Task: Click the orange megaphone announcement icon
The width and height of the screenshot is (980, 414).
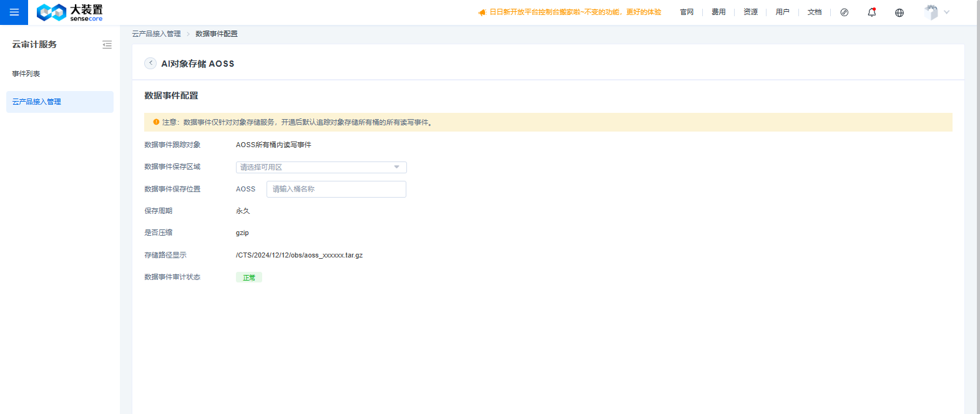Action: tap(482, 12)
